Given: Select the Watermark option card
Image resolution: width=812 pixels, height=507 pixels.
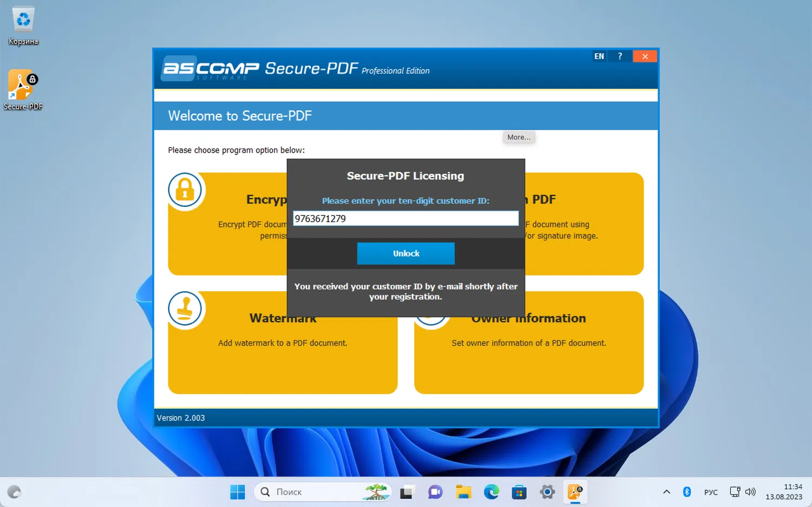Looking at the screenshot, I should [x=283, y=343].
